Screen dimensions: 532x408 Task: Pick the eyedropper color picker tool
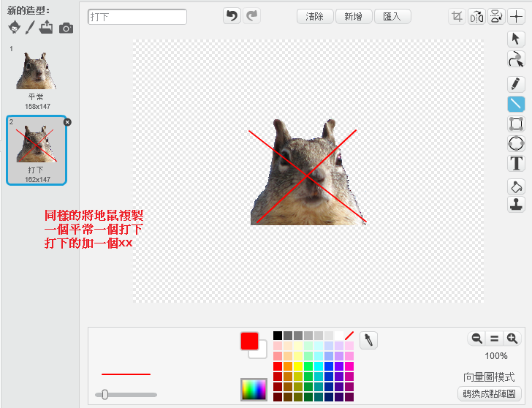click(x=368, y=340)
